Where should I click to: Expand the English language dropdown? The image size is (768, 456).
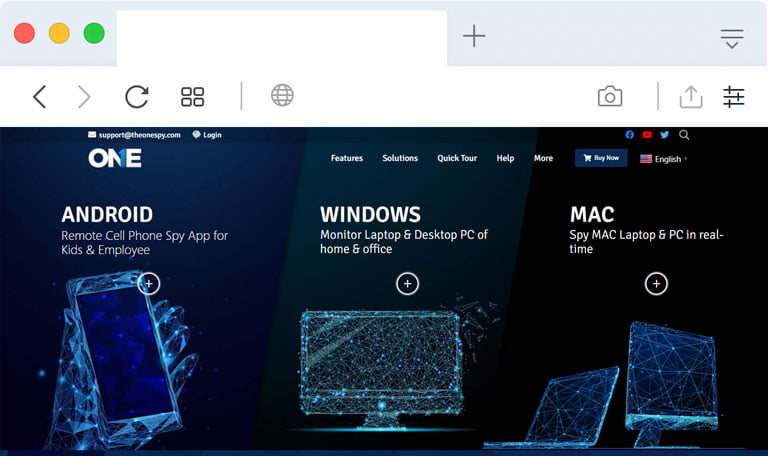[664, 159]
